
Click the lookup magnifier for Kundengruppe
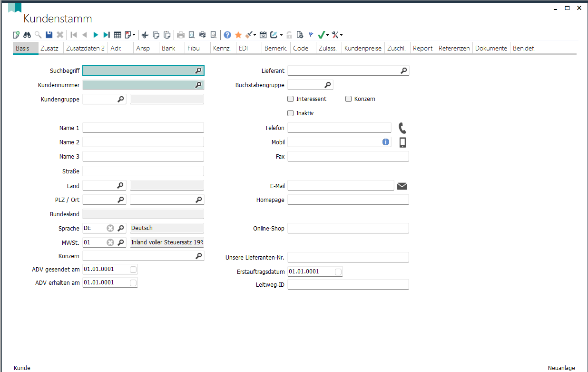coord(121,99)
